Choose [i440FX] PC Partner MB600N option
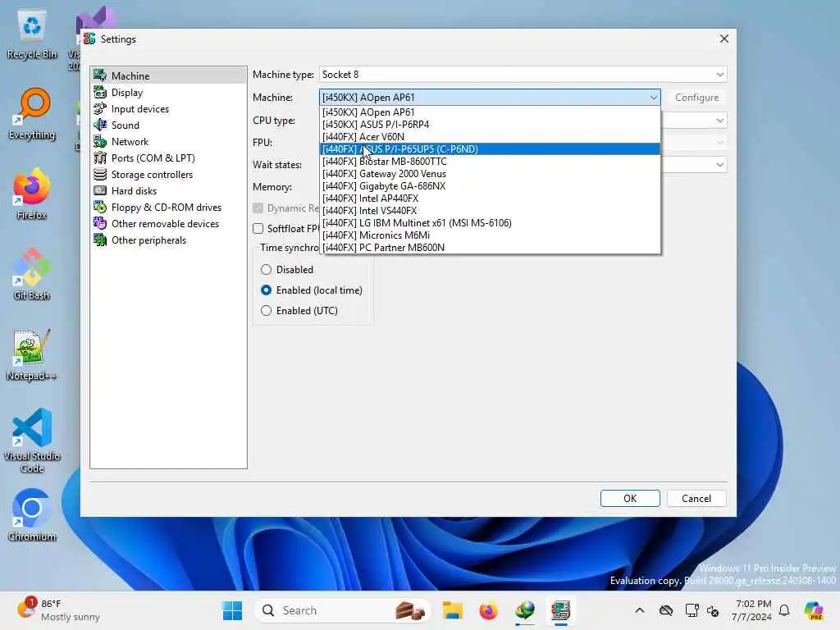Viewport: 840px width, 630px height. pos(490,248)
